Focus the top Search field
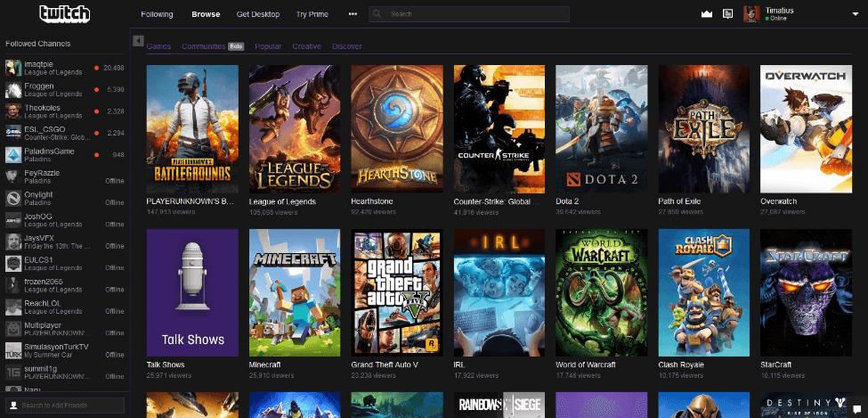 pyautogui.click(x=469, y=14)
